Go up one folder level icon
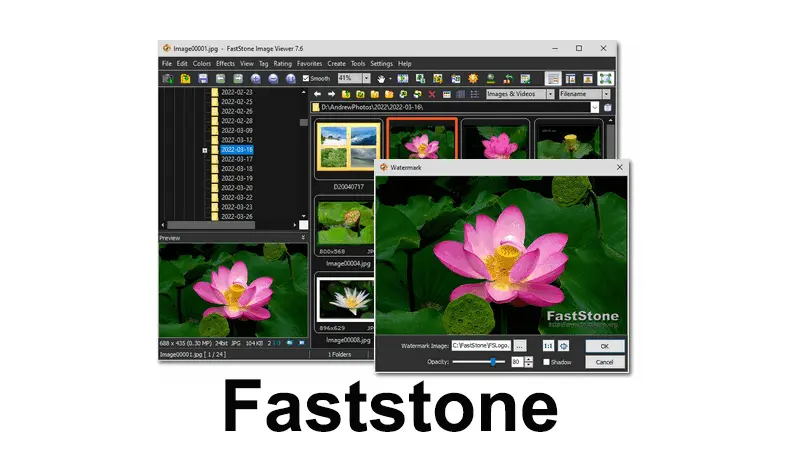The width and height of the screenshot is (800, 450). pyautogui.click(x=345, y=94)
